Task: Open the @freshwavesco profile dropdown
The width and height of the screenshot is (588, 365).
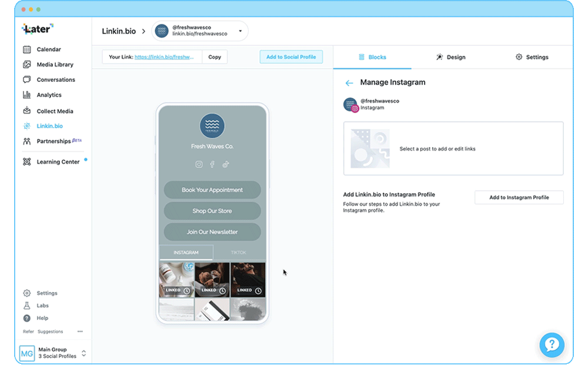Action: [x=200, y=31]
